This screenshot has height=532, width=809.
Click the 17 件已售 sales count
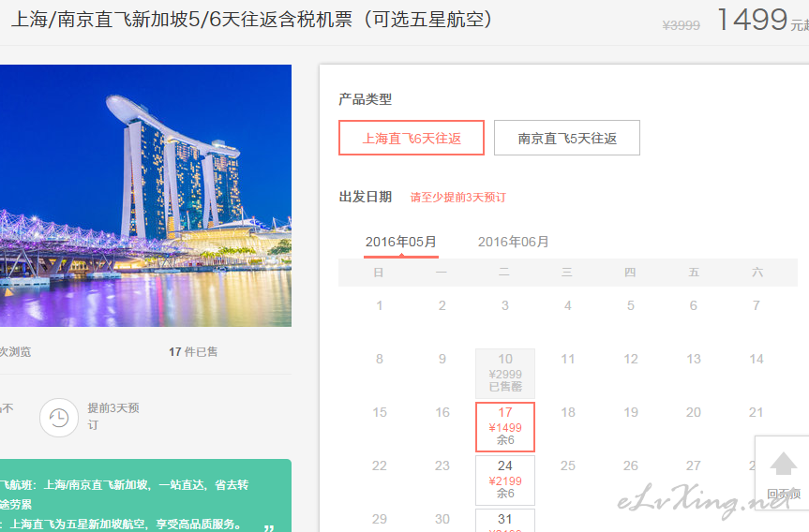coord(193,351)
